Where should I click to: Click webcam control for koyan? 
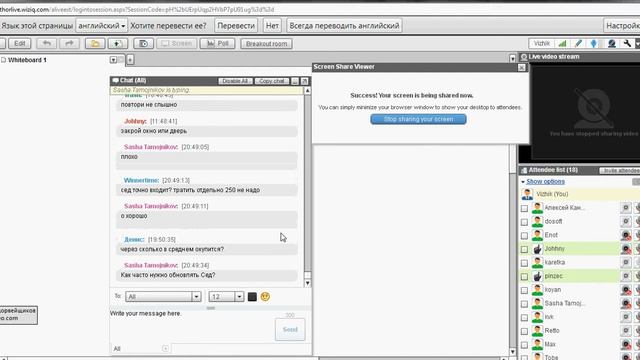click(625, 290)
